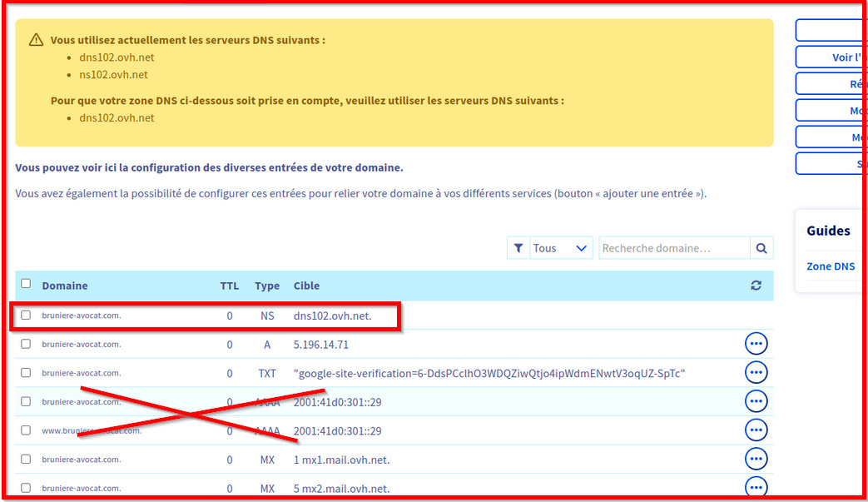This screenshot has width=868, height=502.
Task: Select the TXT record row checkbox
Action: (x=26, y=373)
